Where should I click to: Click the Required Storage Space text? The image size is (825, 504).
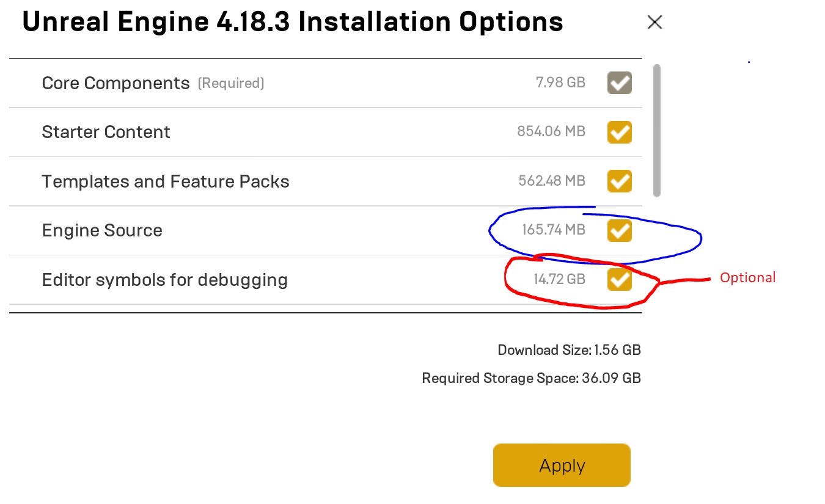531,378
